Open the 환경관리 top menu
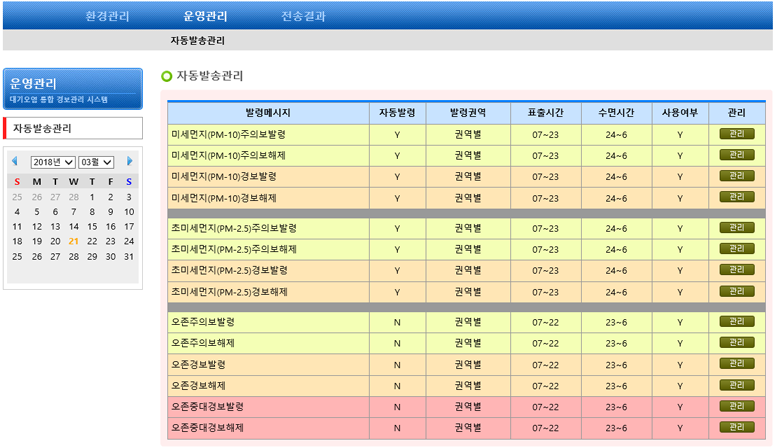 click(x=107, y=16)
